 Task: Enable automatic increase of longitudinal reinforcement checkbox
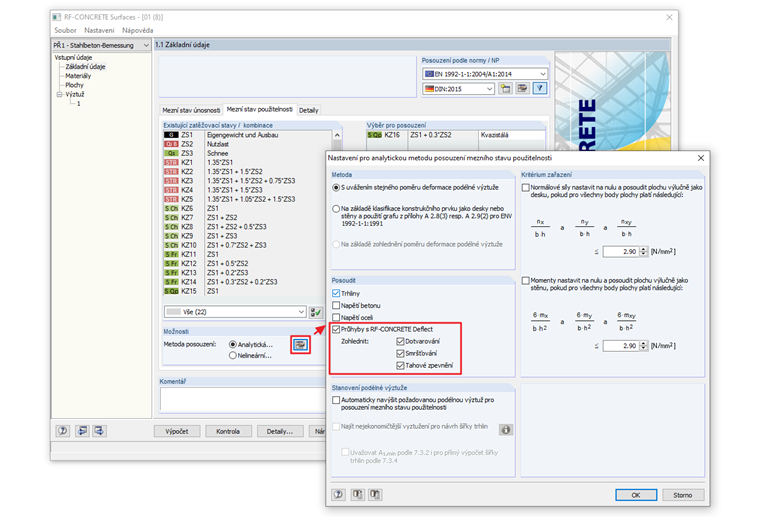[336, 400]
